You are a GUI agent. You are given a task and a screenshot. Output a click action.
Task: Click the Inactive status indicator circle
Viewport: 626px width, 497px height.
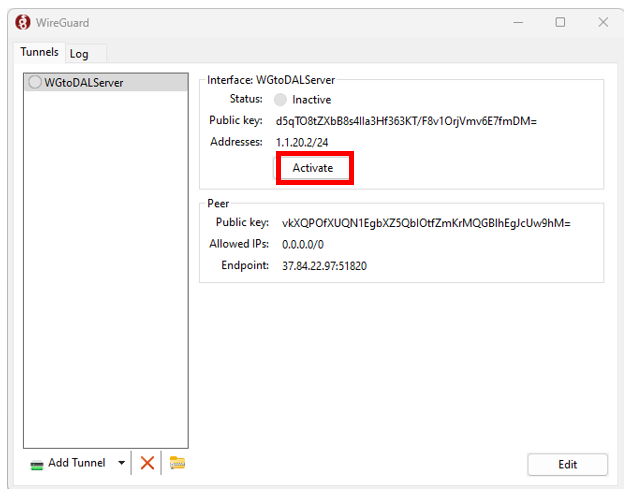click(x=280, y=100)
